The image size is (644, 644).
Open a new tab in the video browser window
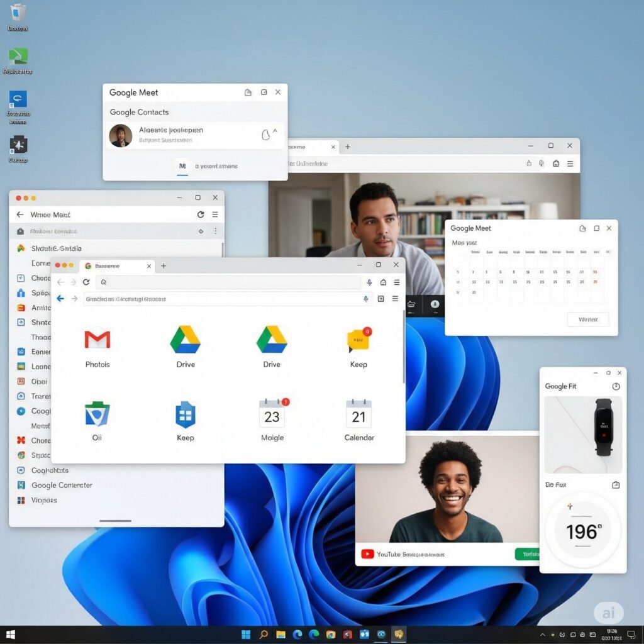(348, 147)
